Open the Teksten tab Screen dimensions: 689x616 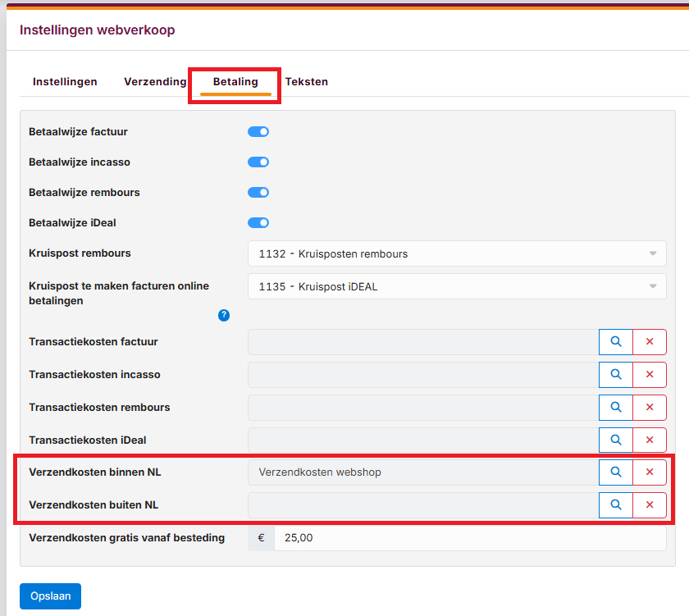(x=307, y=82)
